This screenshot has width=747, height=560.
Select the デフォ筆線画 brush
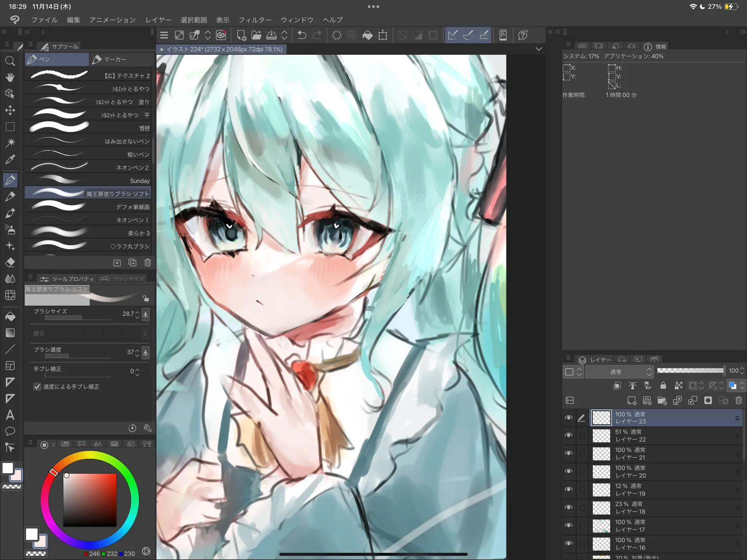pos(88,206)
